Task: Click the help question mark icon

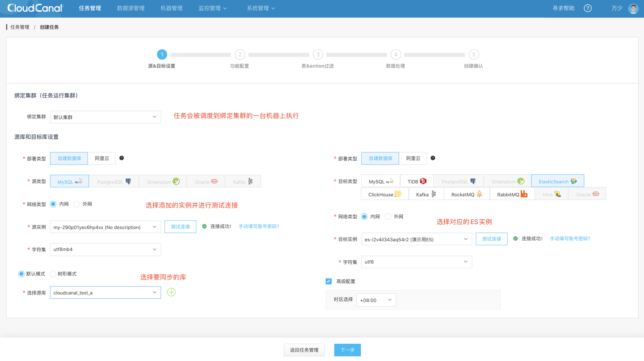Action: tap(588, 8)
